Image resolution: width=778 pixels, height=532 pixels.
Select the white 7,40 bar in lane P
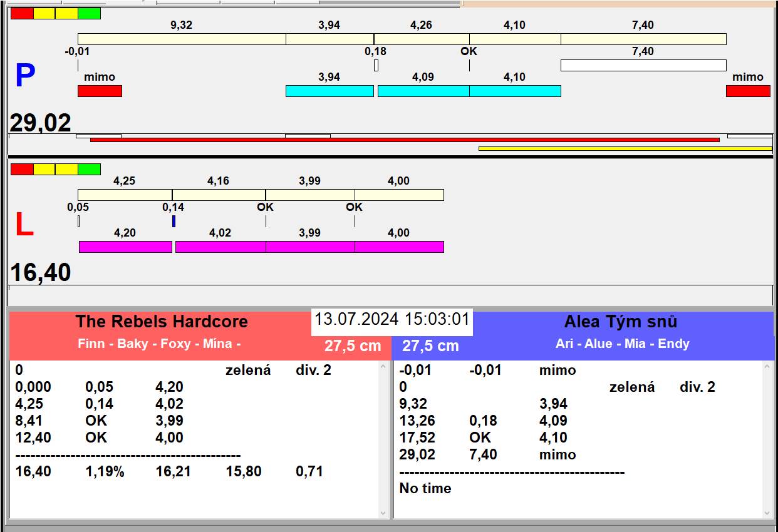point(643,65)
